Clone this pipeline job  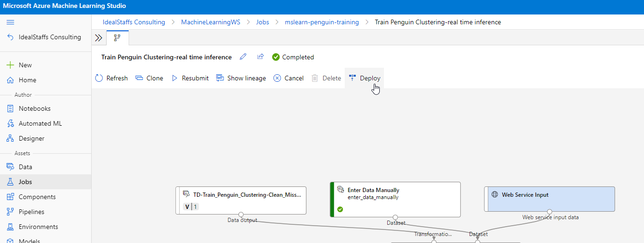(x=149, y=78)
